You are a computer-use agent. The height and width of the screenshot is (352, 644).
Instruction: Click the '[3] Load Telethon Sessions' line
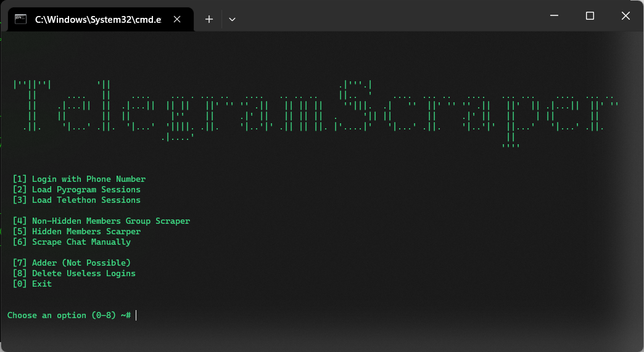[x=77, y=200]
